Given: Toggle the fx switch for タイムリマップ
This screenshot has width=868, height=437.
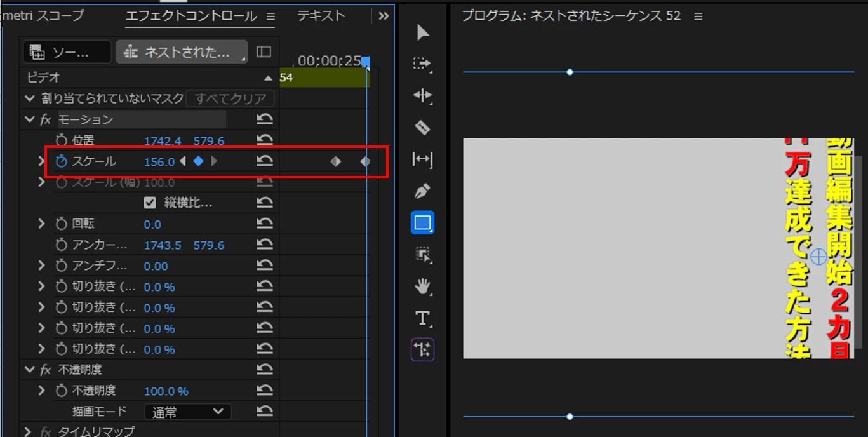Looking at the screenshot, I should [x=46, y=432].
